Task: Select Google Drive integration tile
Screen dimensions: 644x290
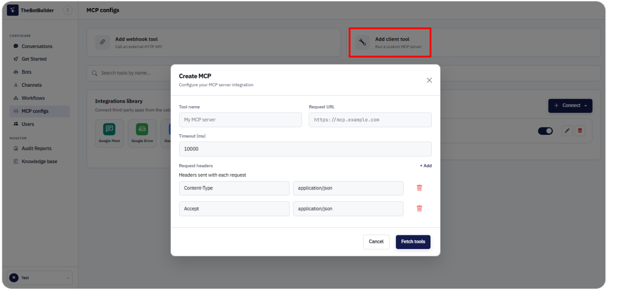Action: click(142, 133)
